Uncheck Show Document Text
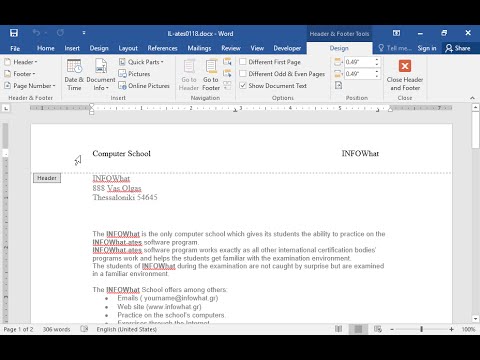Viewport: 480px width, 360px height. click(243, 86)
